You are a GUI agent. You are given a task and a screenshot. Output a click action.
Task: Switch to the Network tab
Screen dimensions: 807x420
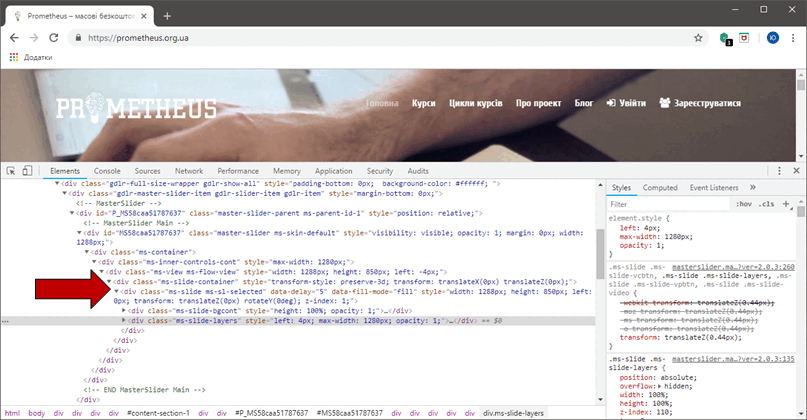click(x=189, y=171)
